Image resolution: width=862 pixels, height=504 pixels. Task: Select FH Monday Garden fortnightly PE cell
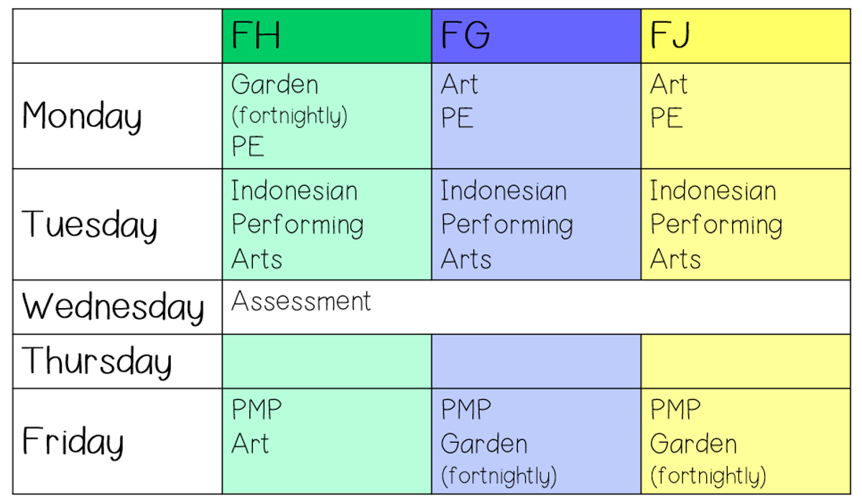pos(327,116)
